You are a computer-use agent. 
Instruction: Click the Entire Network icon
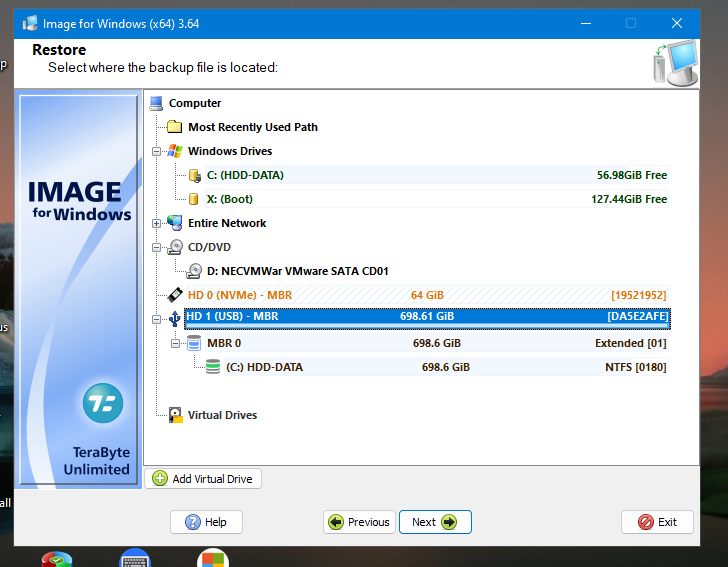click(x=175, y=223)
